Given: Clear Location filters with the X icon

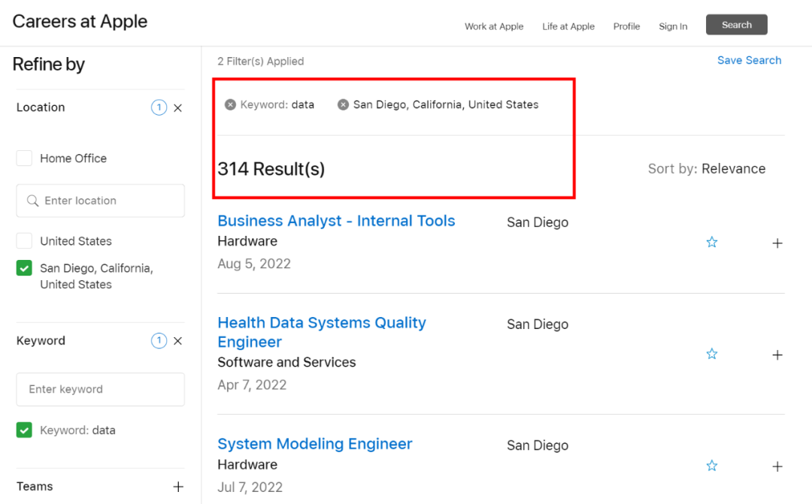Looking at the screenshot, I should 177,108.
